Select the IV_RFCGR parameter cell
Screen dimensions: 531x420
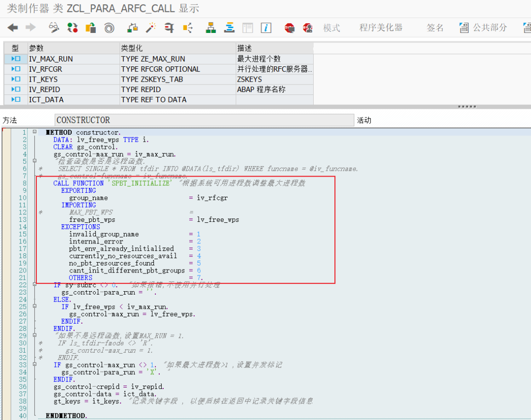click(73, 69)
